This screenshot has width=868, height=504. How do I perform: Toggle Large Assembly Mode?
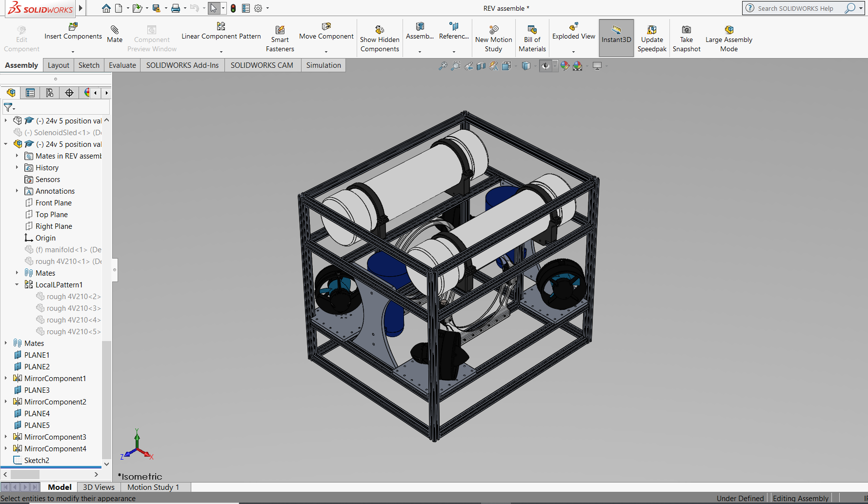(x=728, y=30)
